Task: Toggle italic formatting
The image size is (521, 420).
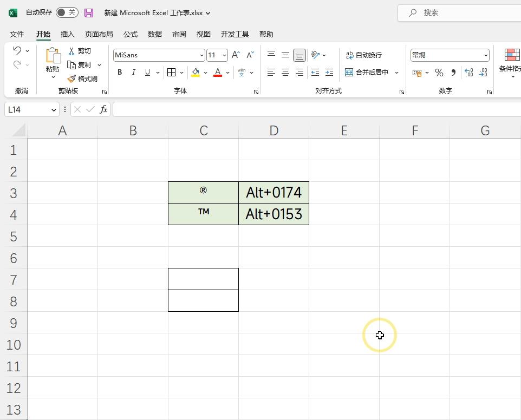Action: pyautogui.click(x=134, y=73)
